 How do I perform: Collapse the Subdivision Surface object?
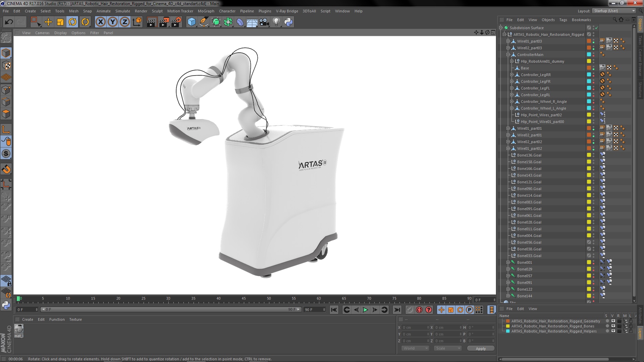(501, 28)
